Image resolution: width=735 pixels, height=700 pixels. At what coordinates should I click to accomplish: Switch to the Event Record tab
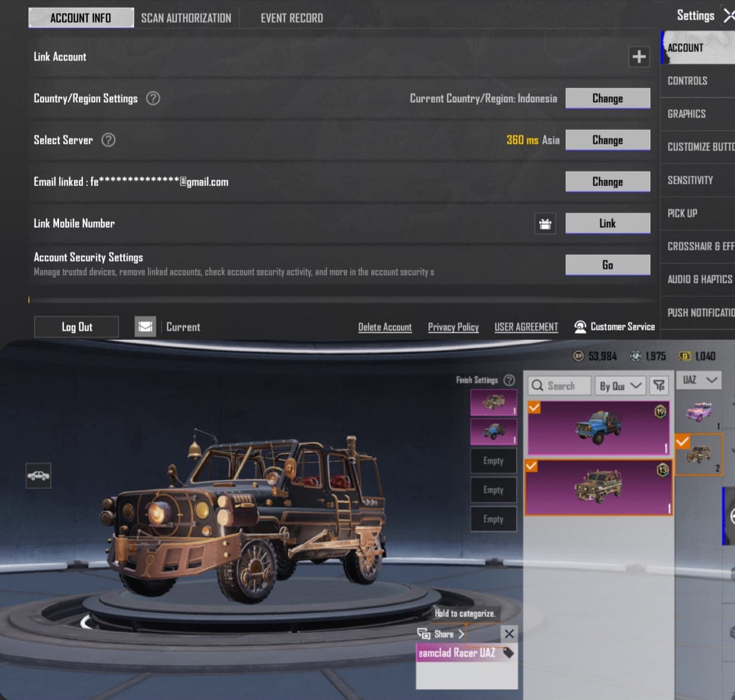pyautogui.click(x=292, y=18)
